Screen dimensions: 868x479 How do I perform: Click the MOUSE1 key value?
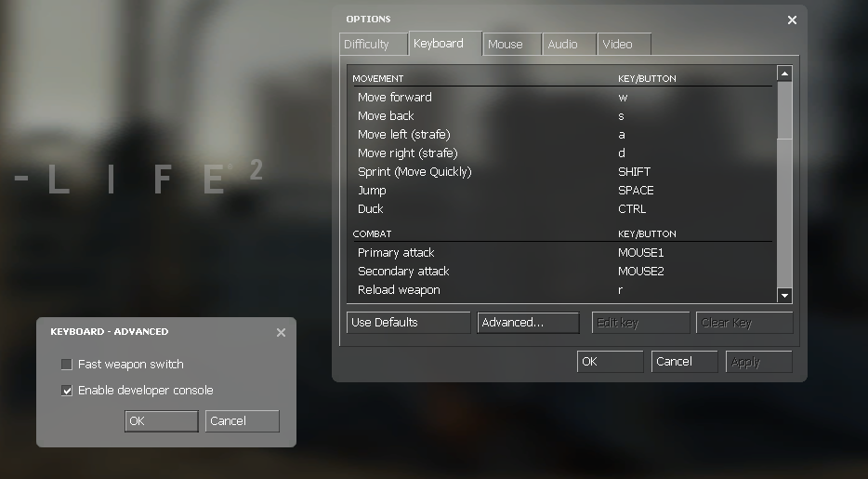point(641,253)
